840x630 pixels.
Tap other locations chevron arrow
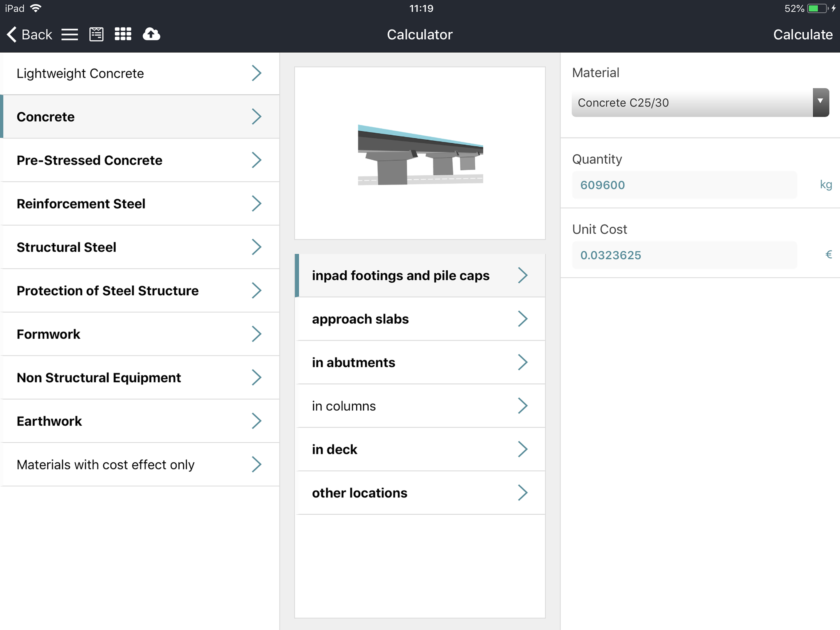(522, 493)
